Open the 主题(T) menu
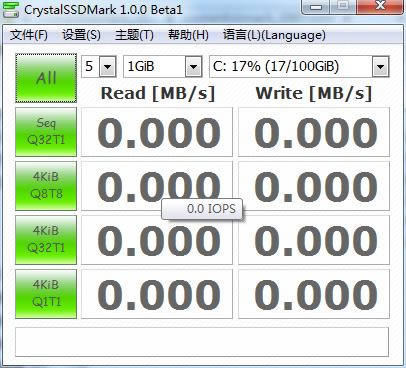The height and width of the screenshot is (368, 406). pyautogui.click(x=134, y=35)
